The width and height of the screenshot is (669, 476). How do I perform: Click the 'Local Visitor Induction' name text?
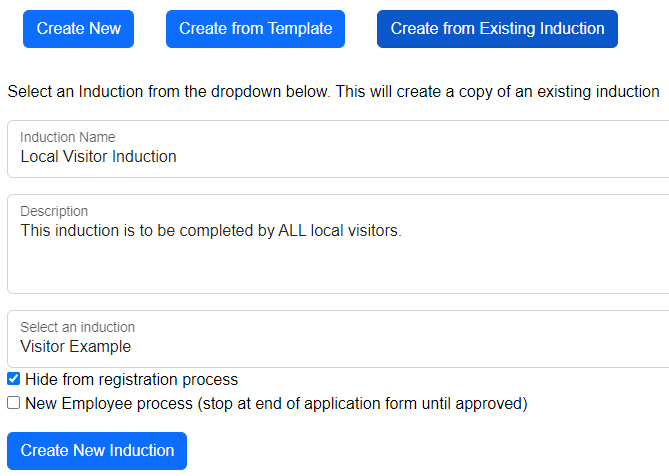tap(99, 157)
